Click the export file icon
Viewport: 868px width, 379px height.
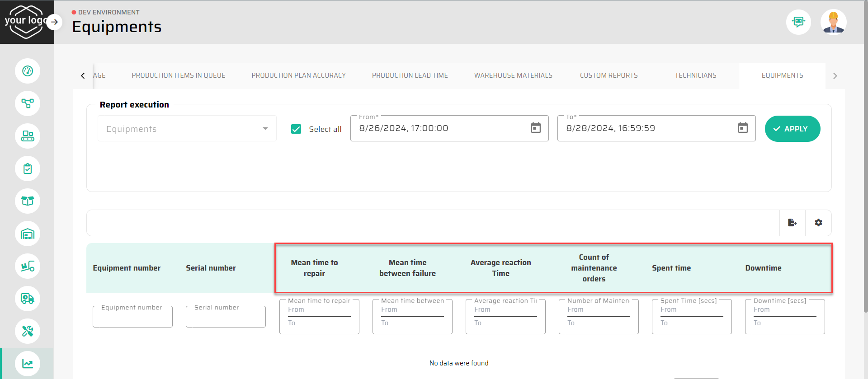pos(792,223)
